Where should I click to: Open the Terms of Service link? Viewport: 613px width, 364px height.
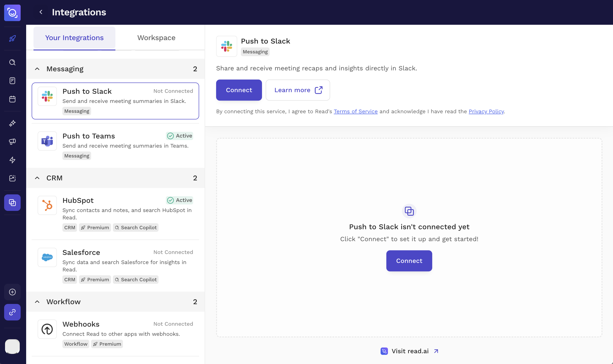click(355, 112)
